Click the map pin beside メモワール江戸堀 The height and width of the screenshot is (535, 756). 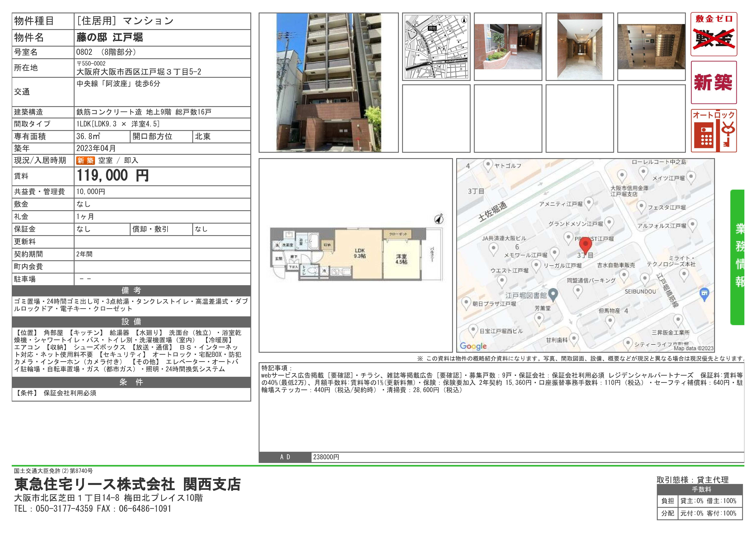[x=554, y=254]
